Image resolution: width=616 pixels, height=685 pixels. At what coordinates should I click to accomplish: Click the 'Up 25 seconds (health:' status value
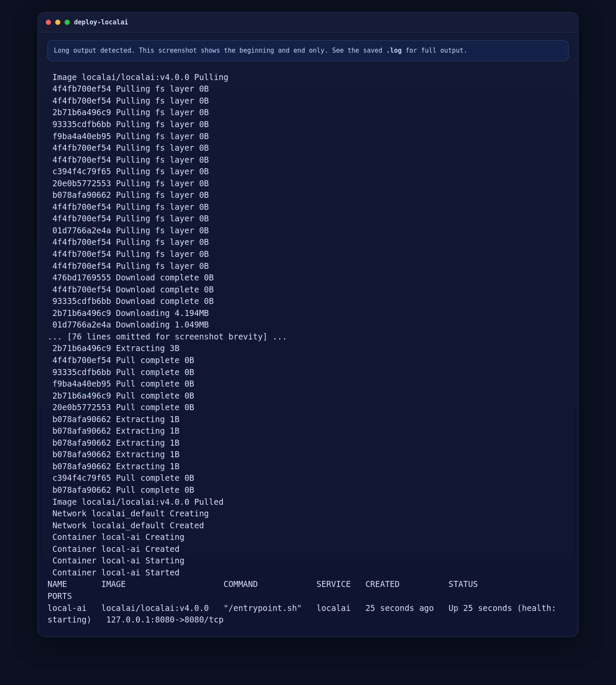pyautogui.click(x=502, y=608)
